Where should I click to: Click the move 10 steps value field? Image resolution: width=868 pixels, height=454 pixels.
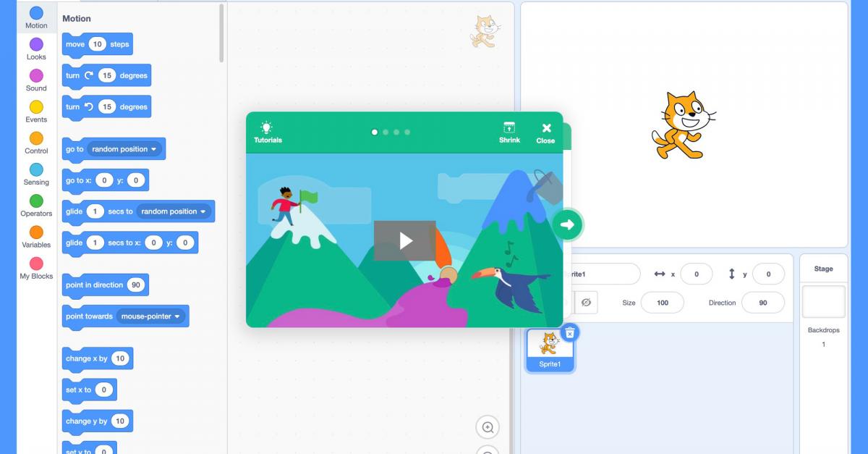coord(97,44)
